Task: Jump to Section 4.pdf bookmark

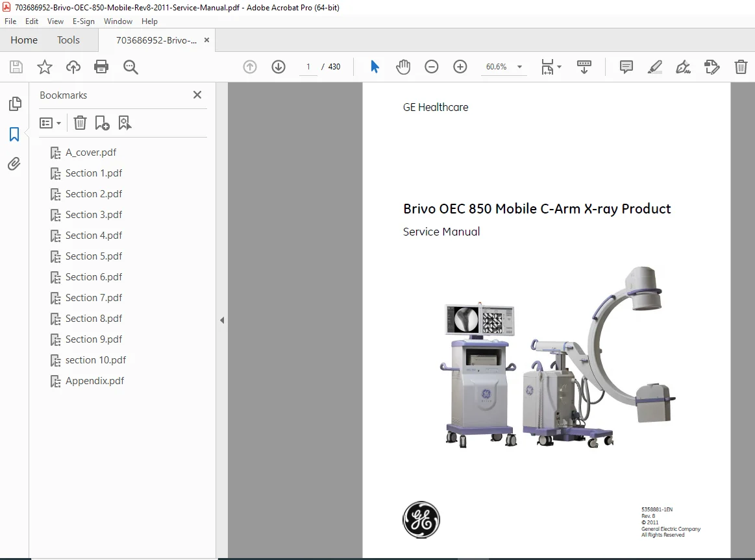Action: pos(93,236)
